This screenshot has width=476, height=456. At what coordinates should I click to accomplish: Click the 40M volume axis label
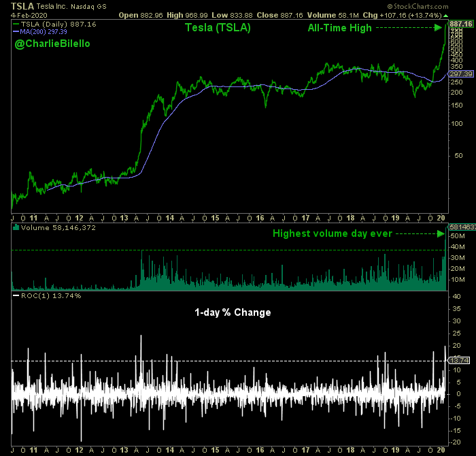[x=458, y=247]
